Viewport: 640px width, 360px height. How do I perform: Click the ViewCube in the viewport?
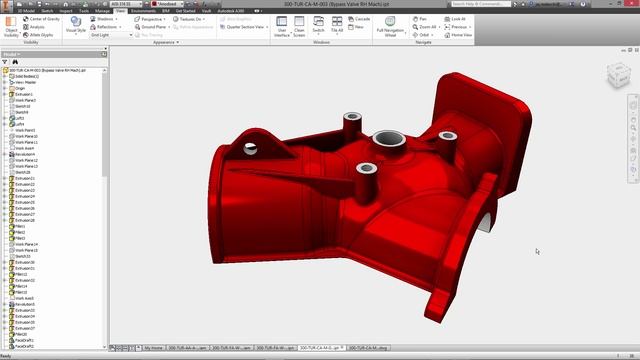[619, 75]
